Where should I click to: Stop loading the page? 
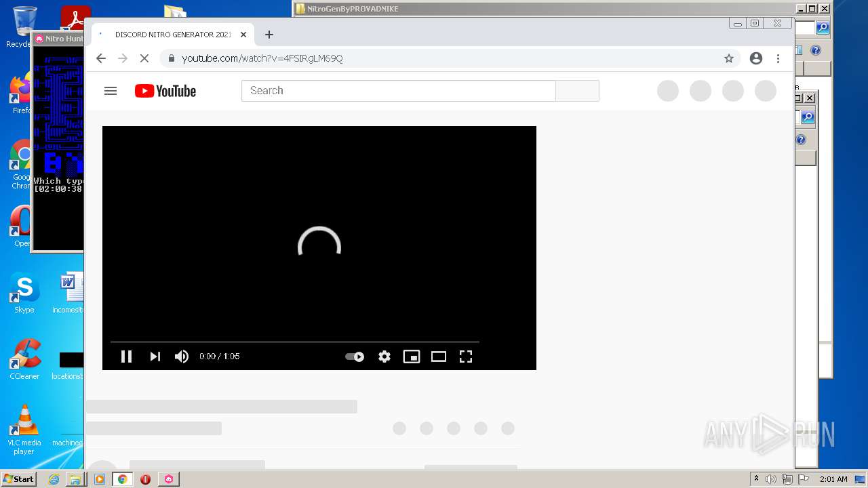click(144, 58)
